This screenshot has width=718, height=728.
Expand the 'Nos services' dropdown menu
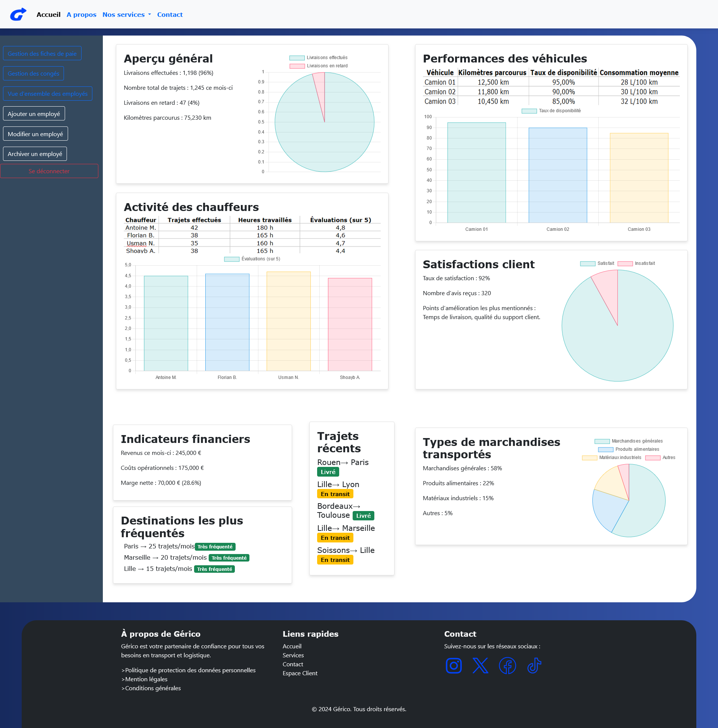[126, 15]
